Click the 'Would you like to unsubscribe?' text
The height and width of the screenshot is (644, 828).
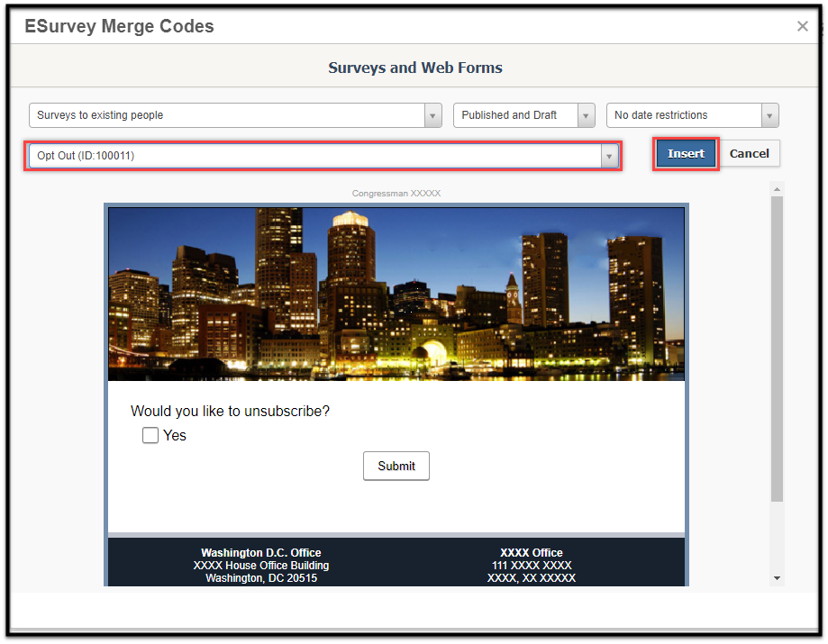point(231,412)
